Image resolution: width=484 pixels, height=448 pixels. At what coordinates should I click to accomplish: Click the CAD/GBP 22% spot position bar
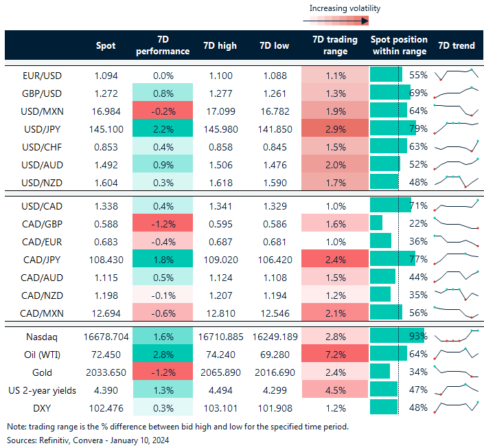(377, 223)
